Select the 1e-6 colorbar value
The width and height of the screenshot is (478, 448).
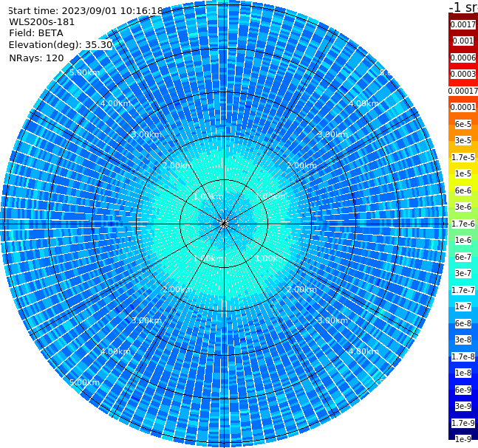pyautogui.click(x=463, y=240)
